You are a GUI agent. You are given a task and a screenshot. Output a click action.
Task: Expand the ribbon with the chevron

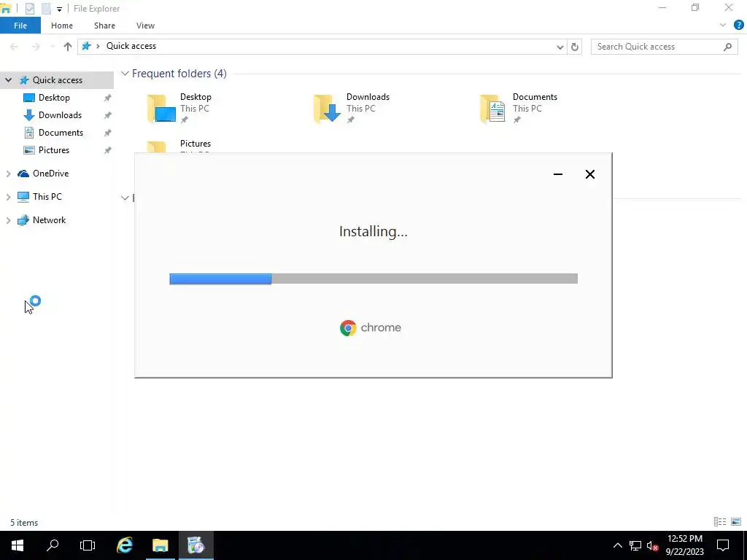coord(723,26)
